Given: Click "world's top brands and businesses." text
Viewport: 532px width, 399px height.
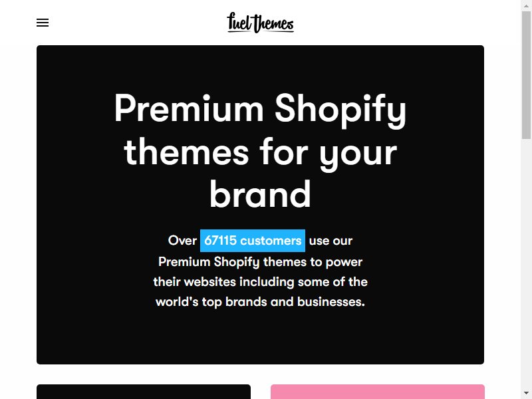Looking at the screenshot, I should pyautogui.click(x=260, y=302).
